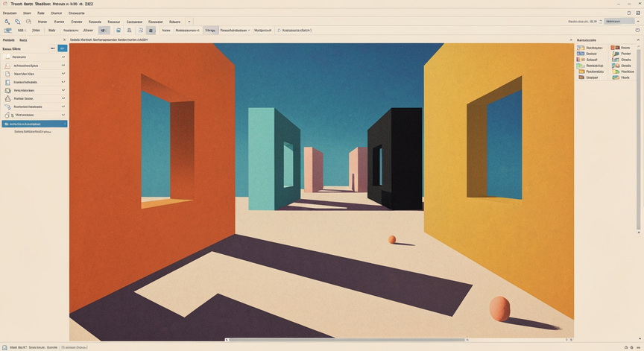Select the Hiorfs thumbnail entry

pyautogui.click(x=621, y=78)
